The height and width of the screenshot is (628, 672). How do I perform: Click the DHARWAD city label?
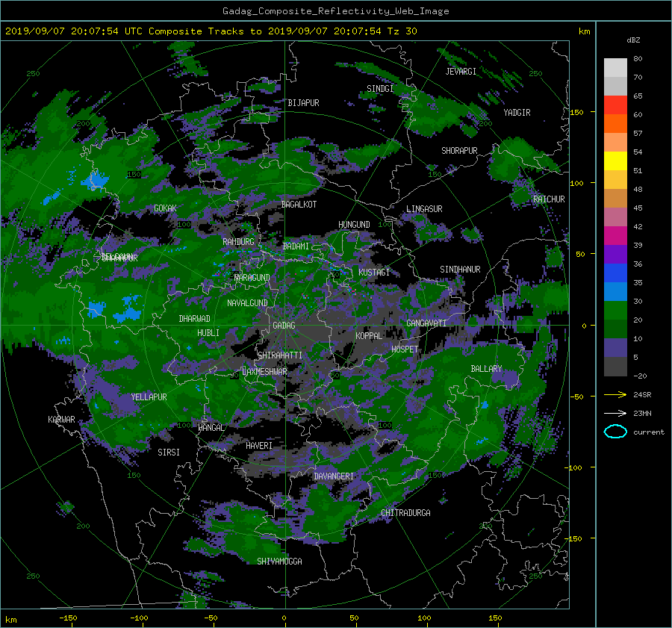click(194, 319)
